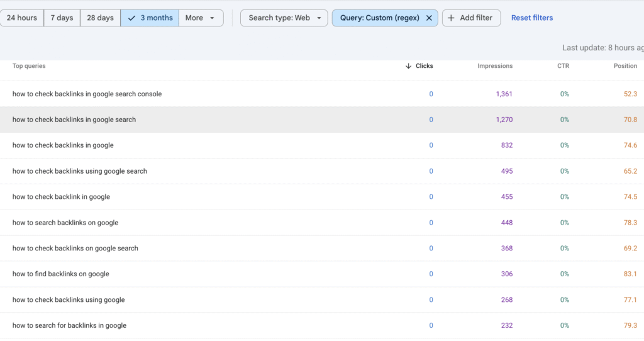
Task: Remove the Query Custom regex filter
Action: point(429,18)
